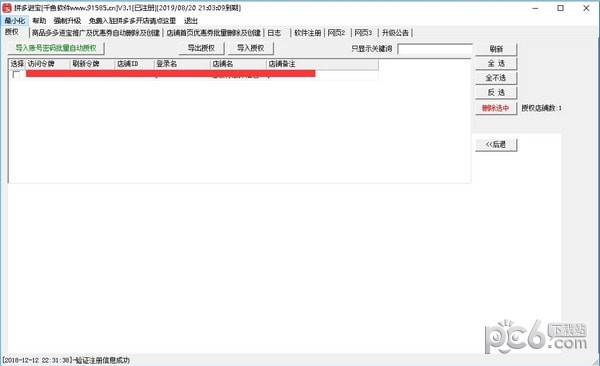Image resolution: width=600 pixels, height=366 pixels.
Task: Click the green 导入账号密码批量自动授权 button
Action: click(x=56, y=48)
